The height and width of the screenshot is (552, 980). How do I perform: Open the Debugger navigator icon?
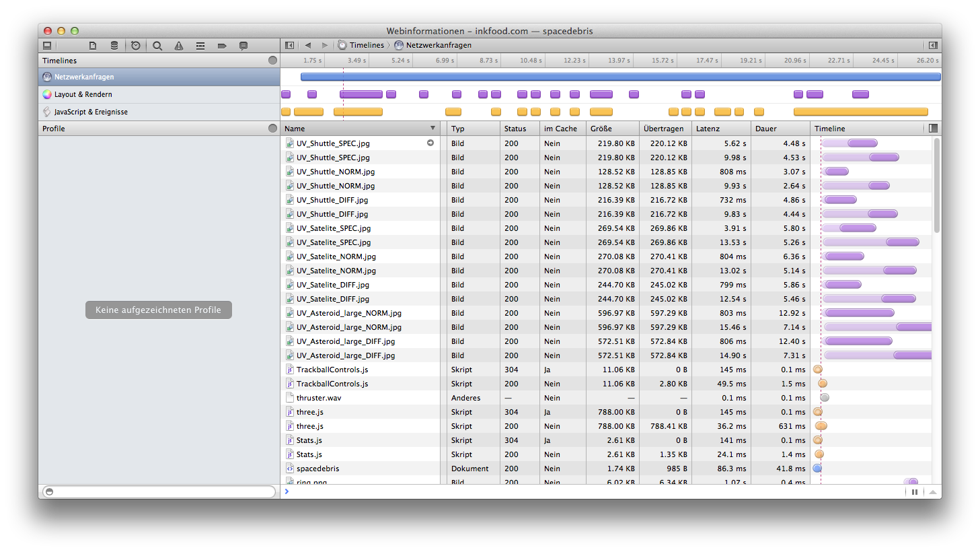200,46
